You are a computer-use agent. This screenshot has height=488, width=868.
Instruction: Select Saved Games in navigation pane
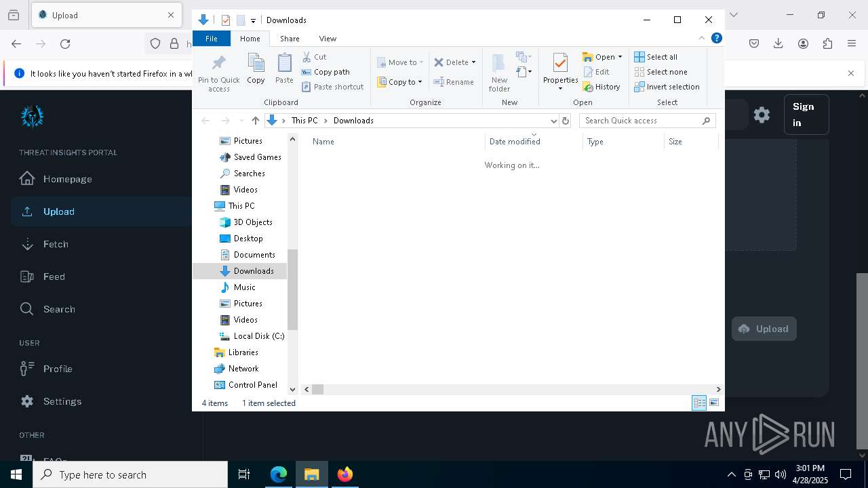pos(250,157)
